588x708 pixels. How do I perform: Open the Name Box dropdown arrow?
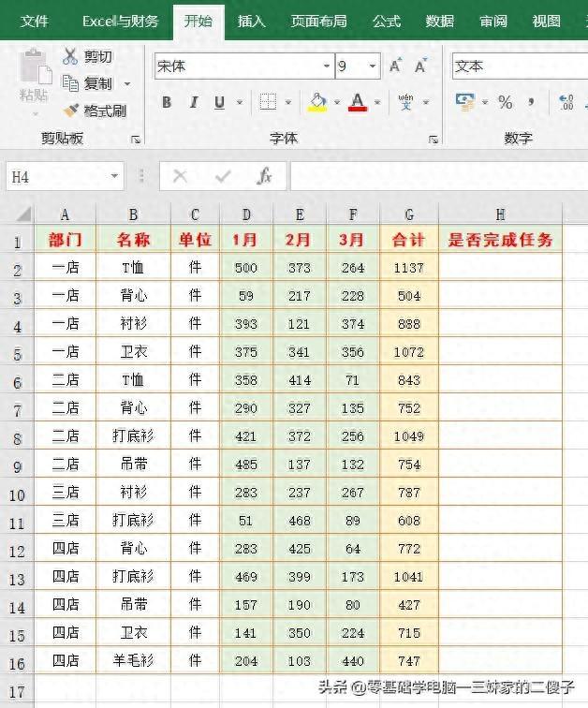pos(114,176)
